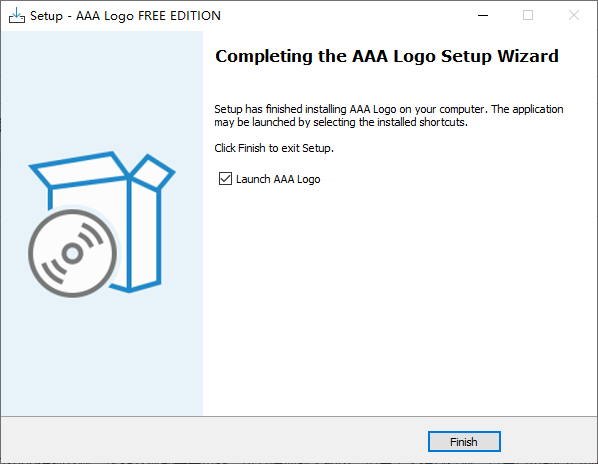
Task: Click the Setup - AAA Logo FREE EDITION title
Action: tap(125, 16)
